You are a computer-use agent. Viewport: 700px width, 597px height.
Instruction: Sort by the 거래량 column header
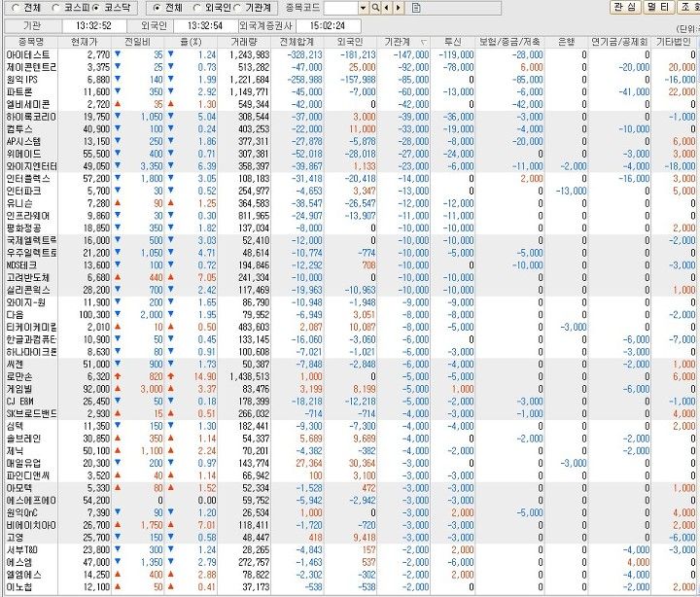tap(244, 42)
